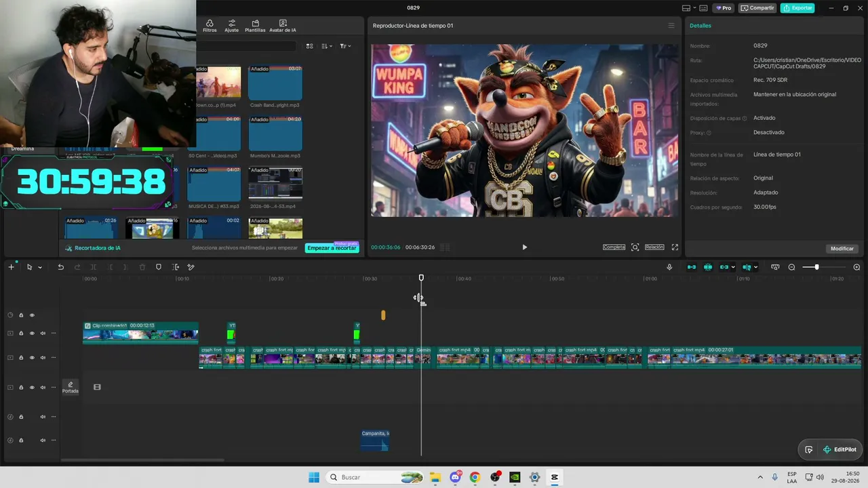Image resolution: width=868 pixels, height=488 pixels.
Task: Click the clip export-frame icon in toolbar
Action: tap(176, 267)
